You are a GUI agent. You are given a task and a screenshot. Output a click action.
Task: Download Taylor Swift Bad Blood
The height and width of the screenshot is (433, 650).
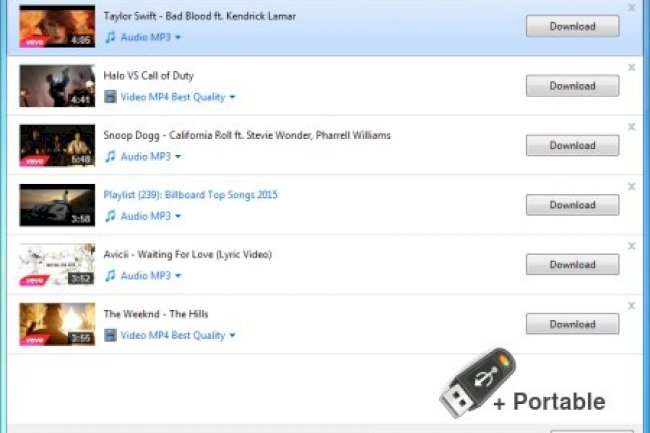pos(572,26)
